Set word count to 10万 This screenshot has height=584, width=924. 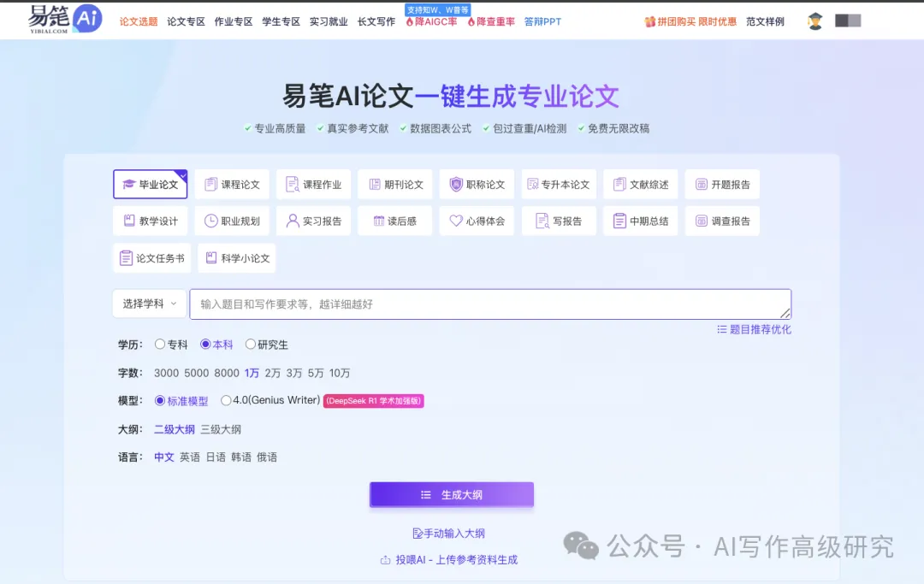coord(340,374)
